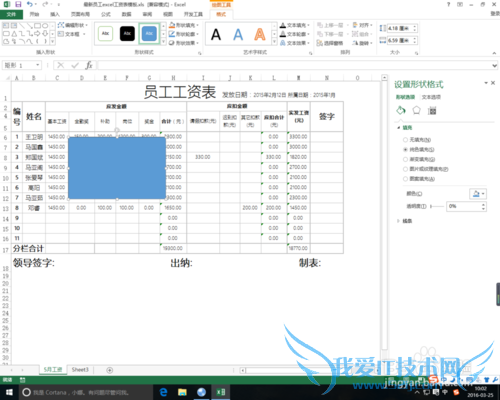Open File Explorer from the taskbar
Viewport: 500px width, 400px height.
click(182, 392)
